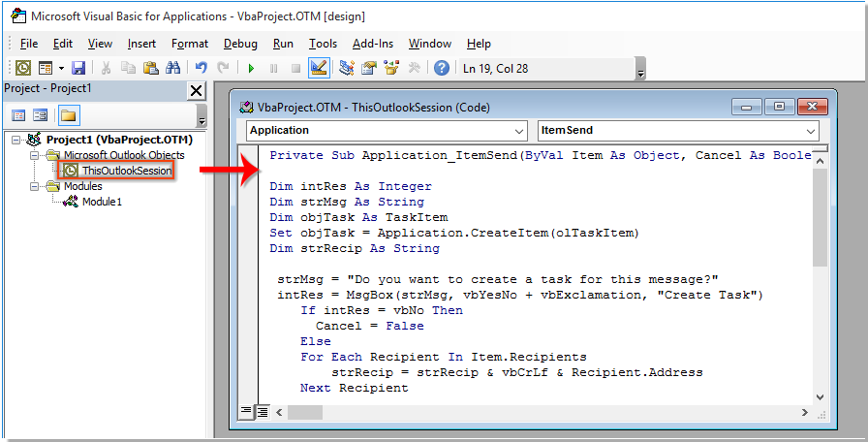Toggle Folders view in Project pane
868x442 pixels.
[x=69, y=115]
